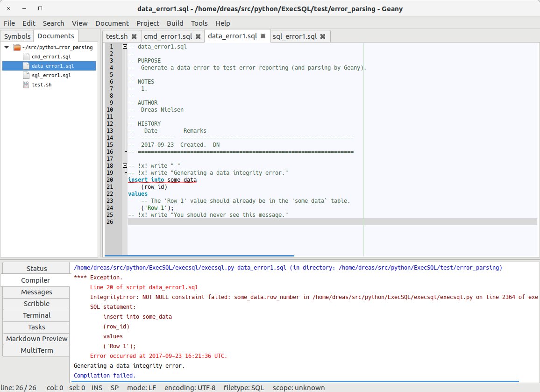Place cursor on 'insert into some_data' code line

pos(162,180)
